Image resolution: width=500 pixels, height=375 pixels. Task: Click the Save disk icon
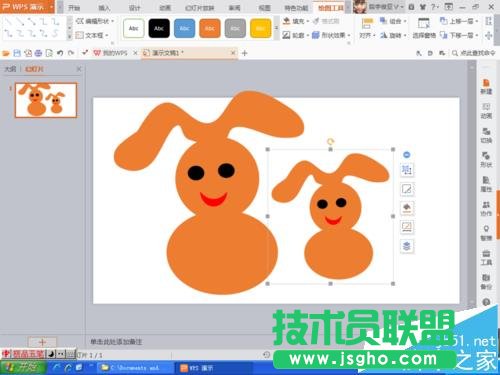[17, 53]
